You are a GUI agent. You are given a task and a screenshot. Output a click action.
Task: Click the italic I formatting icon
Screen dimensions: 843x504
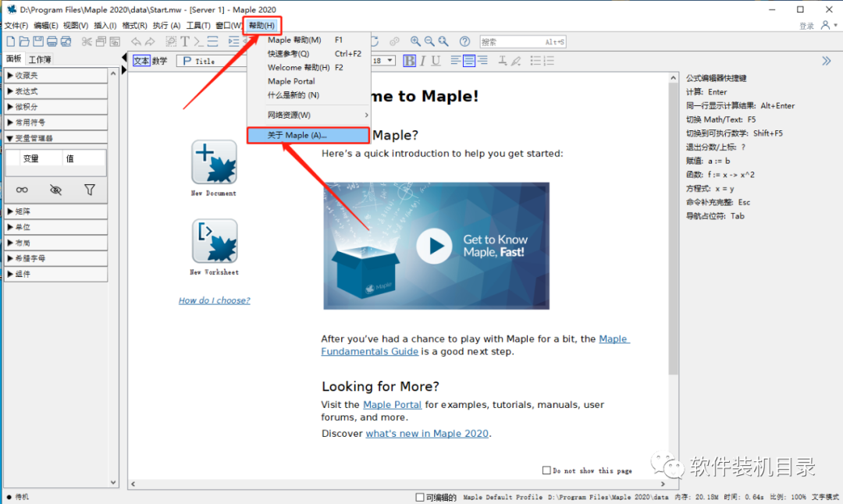(x=422, y=61)
